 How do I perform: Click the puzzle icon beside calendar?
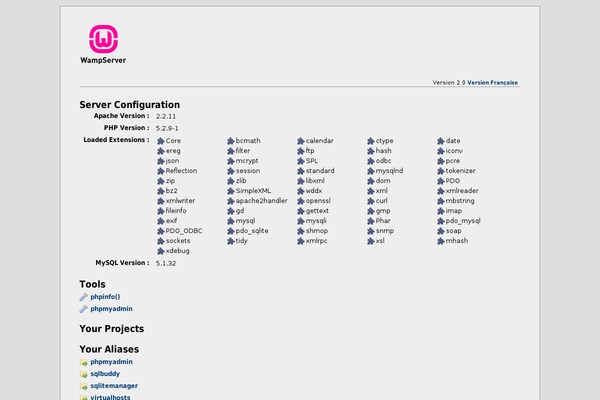click(x=301, y=141)
